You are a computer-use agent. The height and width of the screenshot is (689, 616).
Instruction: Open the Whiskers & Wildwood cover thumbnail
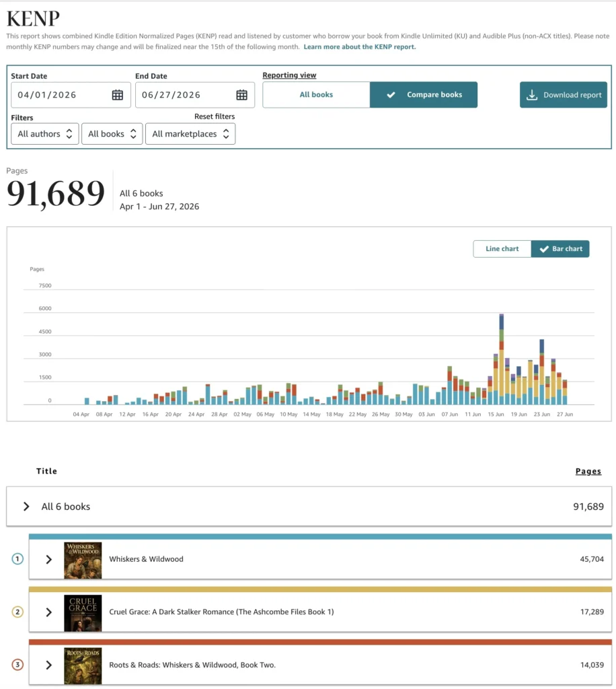[x=83, y=560]
